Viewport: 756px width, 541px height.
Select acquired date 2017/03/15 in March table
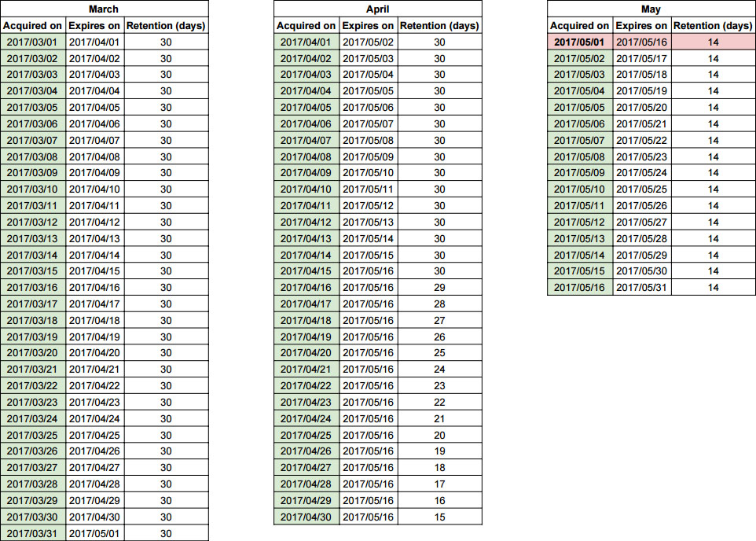[33, 271]
